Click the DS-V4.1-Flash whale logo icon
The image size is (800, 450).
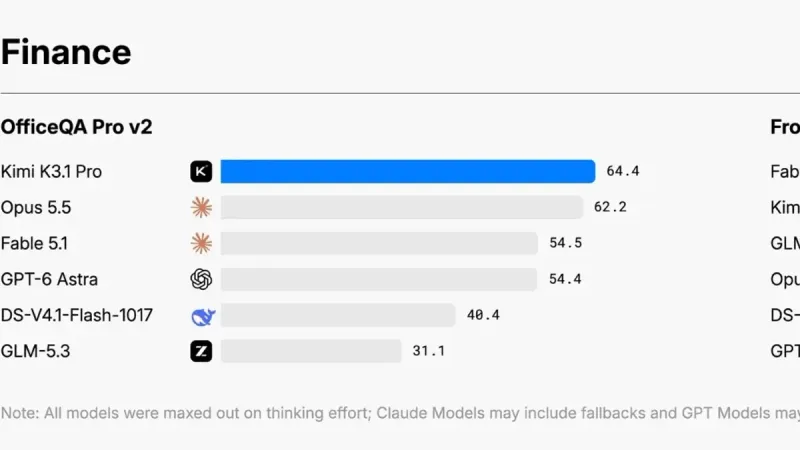click(203, 316)
